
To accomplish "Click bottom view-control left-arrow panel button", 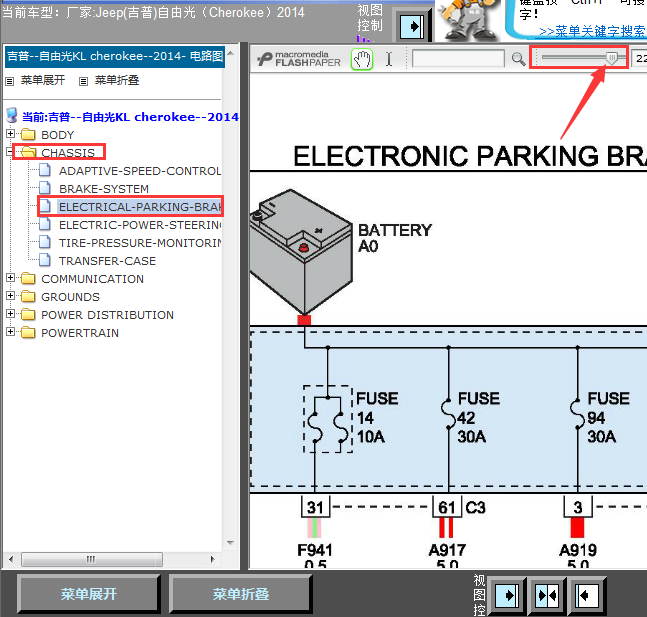I will 587,595.
